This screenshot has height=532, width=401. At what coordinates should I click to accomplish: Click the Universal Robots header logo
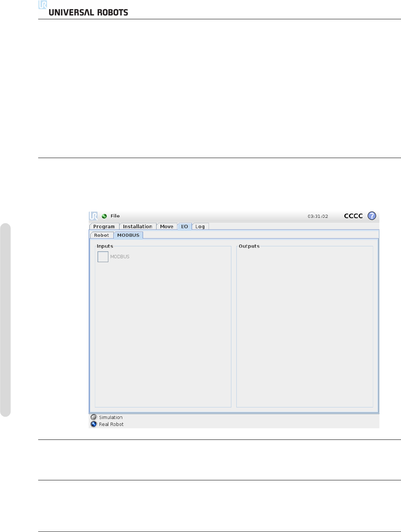pos(83,8)
